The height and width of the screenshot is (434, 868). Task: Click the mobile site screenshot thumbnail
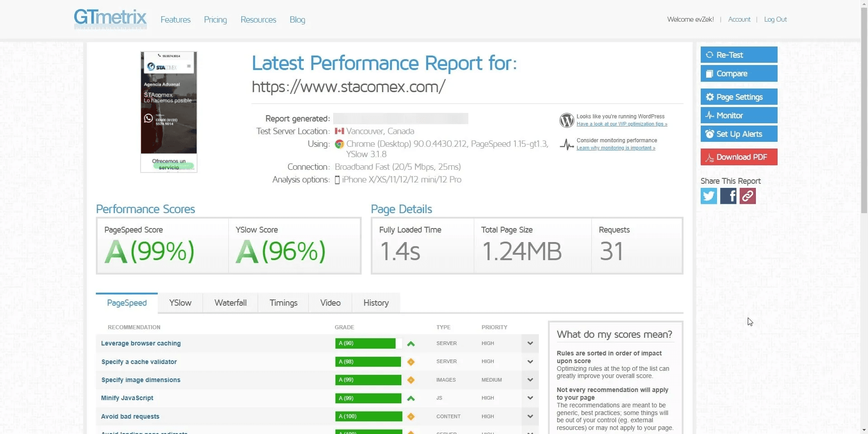(x=169, y=112)
